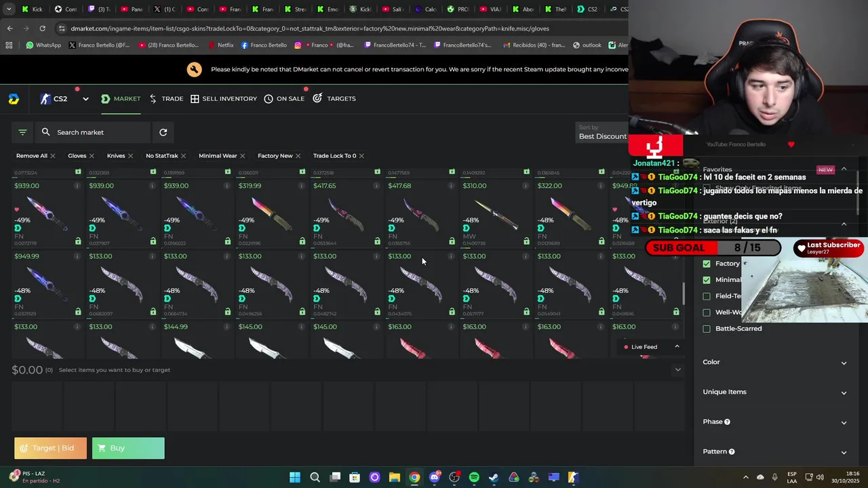Viewport: 868px width, 488px height.
Task: Click the green Buy button
Action: [128, 448]
